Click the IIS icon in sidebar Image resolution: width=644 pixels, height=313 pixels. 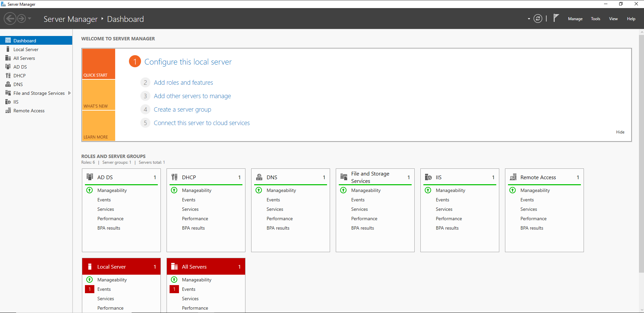tap(8, 102)
